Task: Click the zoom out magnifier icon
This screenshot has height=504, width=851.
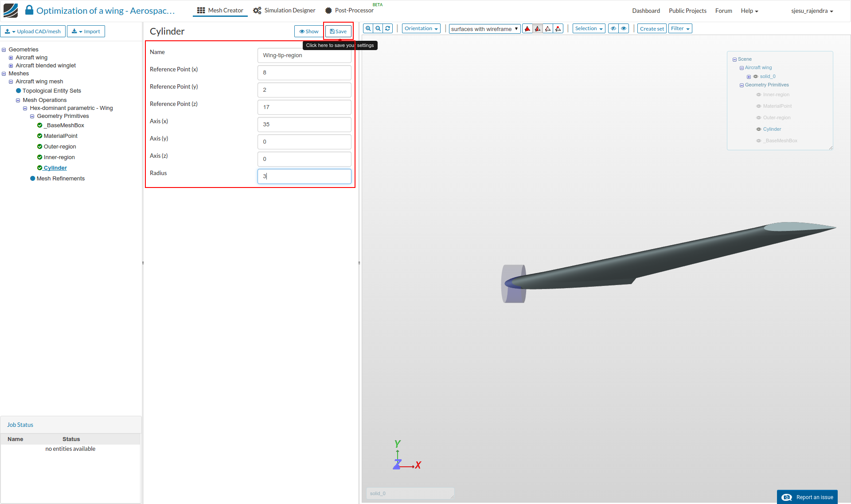Action: [x=378, y=29]
